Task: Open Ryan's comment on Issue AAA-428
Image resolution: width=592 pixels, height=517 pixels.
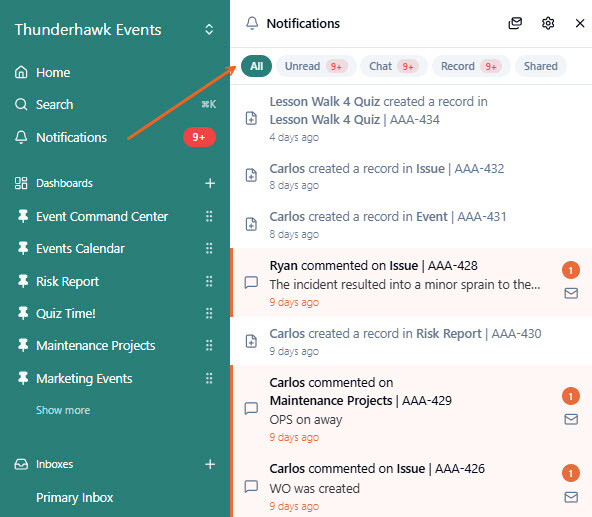Action: [411, 282]
